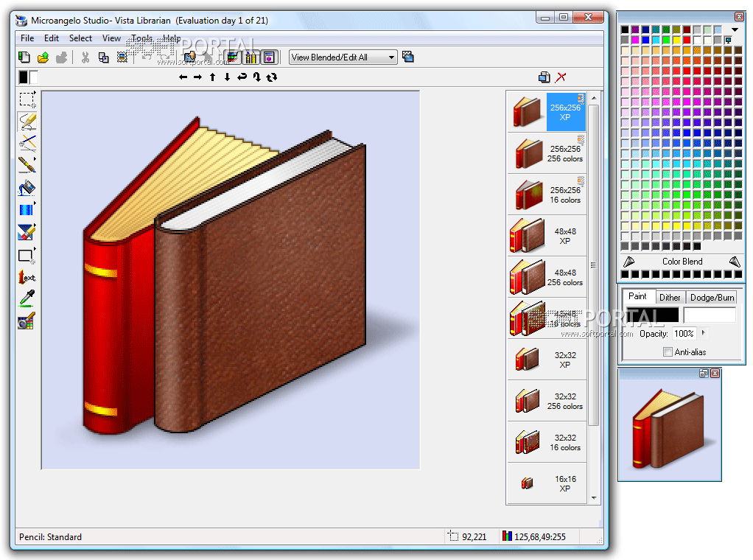Click the Cut scissors toolbar icon
This screenshot has height=560, width=753.
pos(85,57)
